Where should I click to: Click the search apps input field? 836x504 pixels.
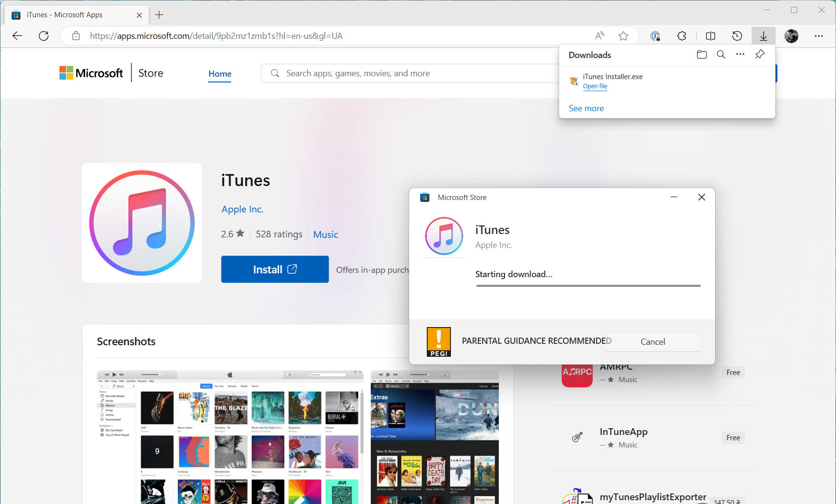[410, 73]
